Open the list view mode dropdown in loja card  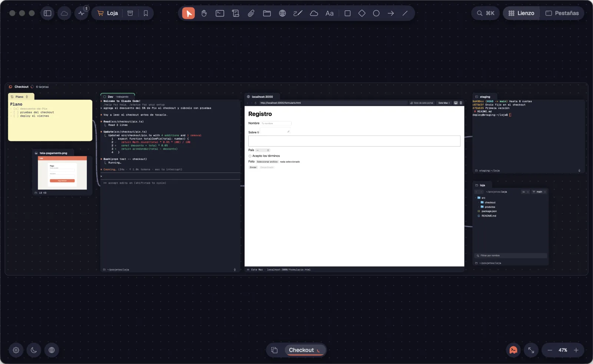(526, 192)
